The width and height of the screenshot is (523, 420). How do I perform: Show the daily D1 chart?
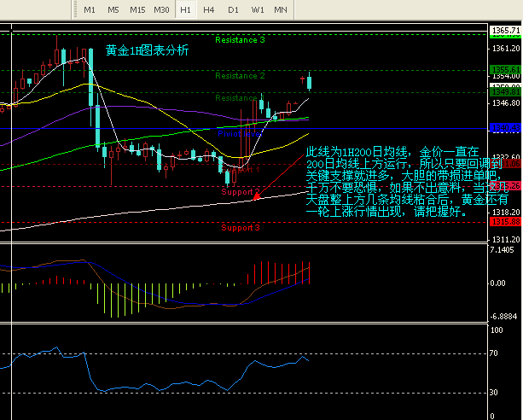point(233,9)
